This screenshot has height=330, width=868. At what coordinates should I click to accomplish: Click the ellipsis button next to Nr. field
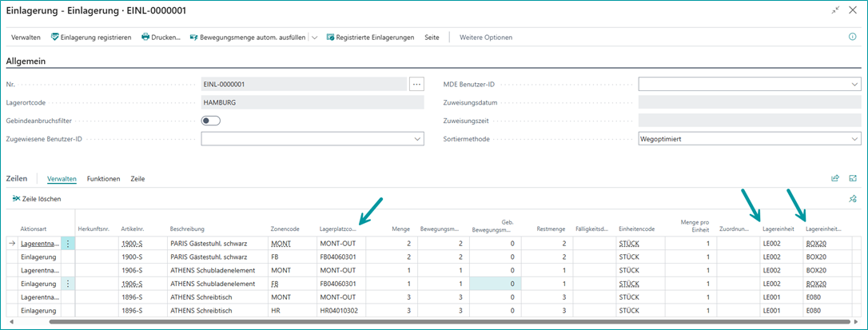(x=416, y=84)
